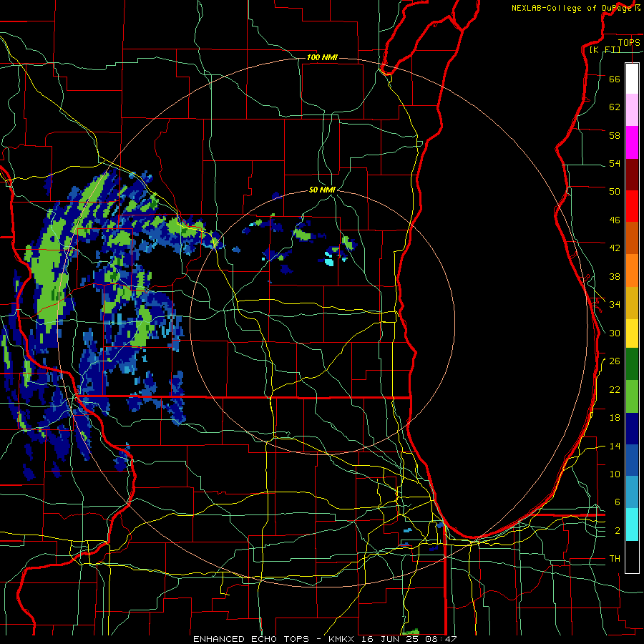644x644 pixels.
Task: Click the '54' legend value
Action: pyautogui.click(x=615, y=163)
